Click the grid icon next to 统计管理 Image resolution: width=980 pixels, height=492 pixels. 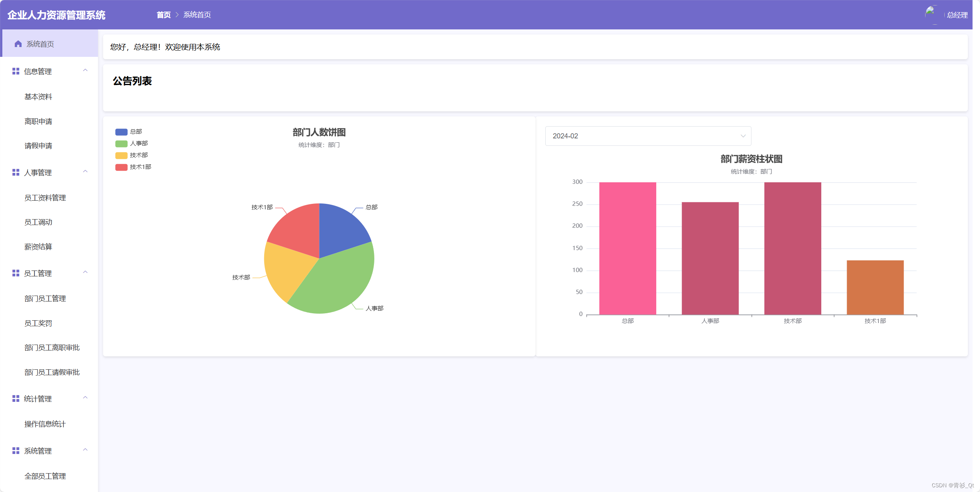click(16, 399)
